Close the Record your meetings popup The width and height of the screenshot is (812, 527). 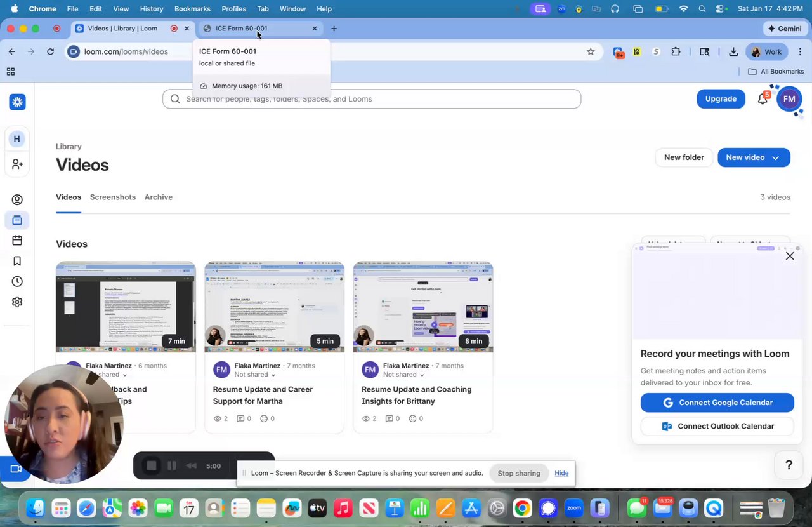[790, 256]
